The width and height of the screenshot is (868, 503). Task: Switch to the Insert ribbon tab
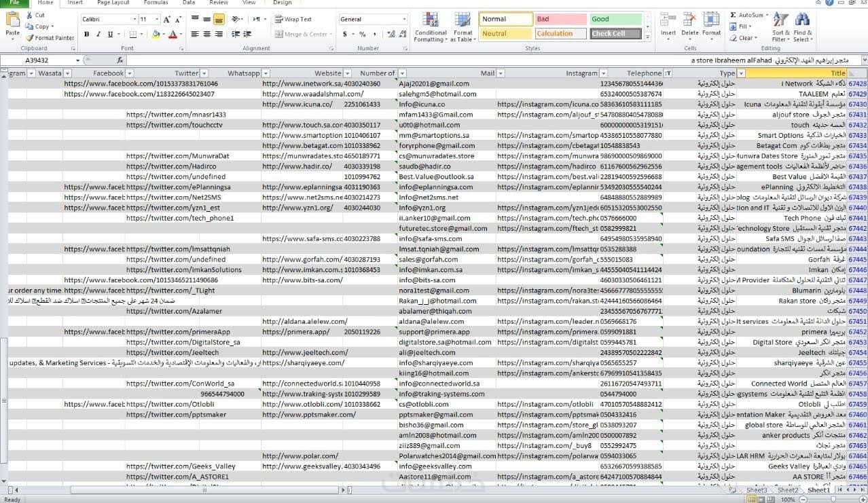point(75,3)
